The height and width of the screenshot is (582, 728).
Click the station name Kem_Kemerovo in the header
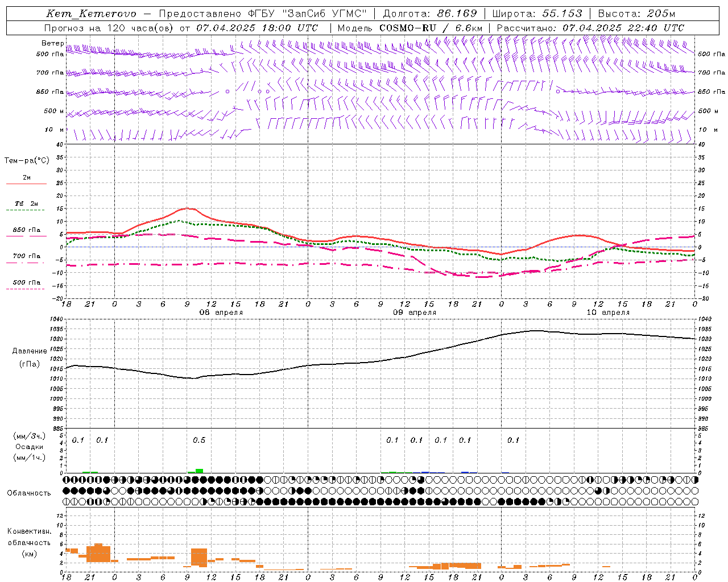91,14
